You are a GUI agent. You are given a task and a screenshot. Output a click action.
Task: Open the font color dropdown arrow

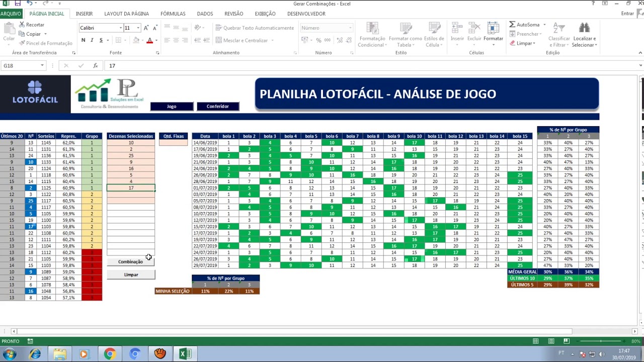[156, 40]
